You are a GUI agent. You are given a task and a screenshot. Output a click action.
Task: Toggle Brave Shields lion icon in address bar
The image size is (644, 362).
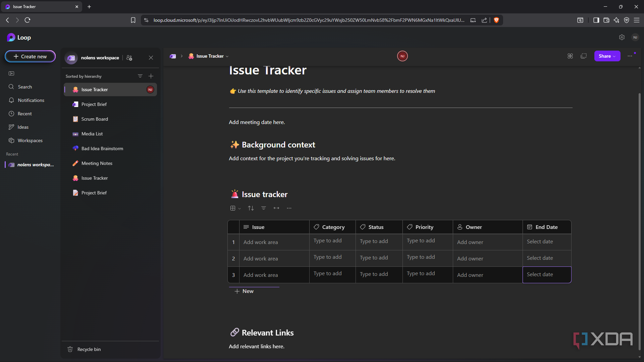(x=496, y=20)
